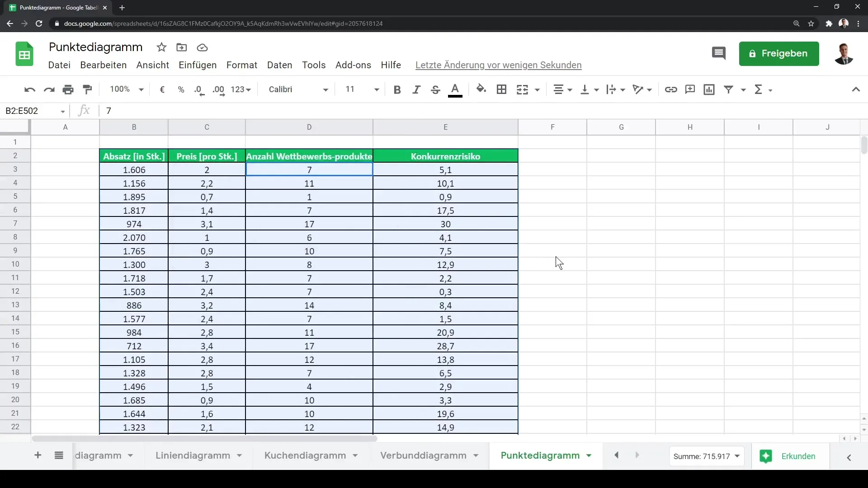Open Punktediagramm tab options arrow
This screenshot has width=868, height=488.
pyautogui.click(x=589, y=456)
